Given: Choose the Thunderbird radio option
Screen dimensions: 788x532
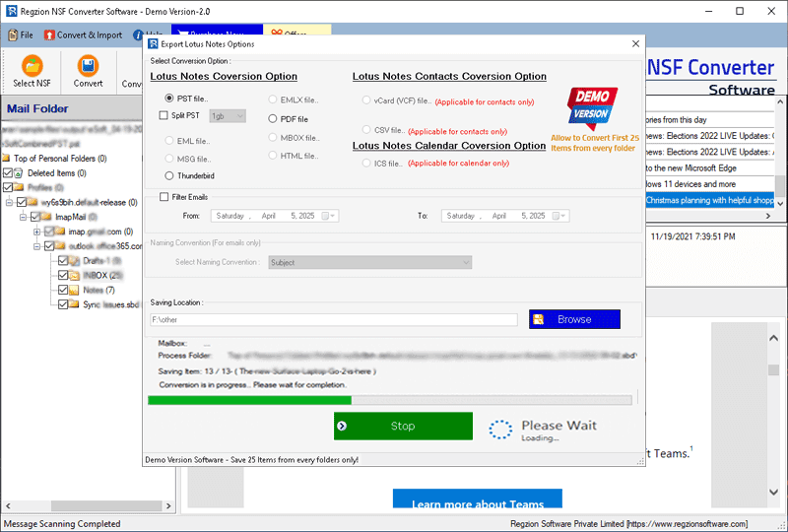Looking at the screenshot, I should (x=169, y=175).
